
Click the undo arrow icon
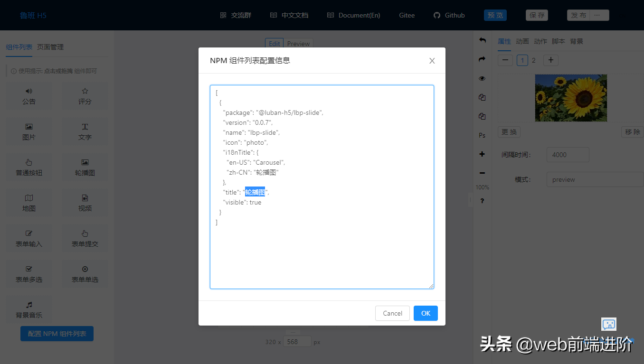[482, 40]
